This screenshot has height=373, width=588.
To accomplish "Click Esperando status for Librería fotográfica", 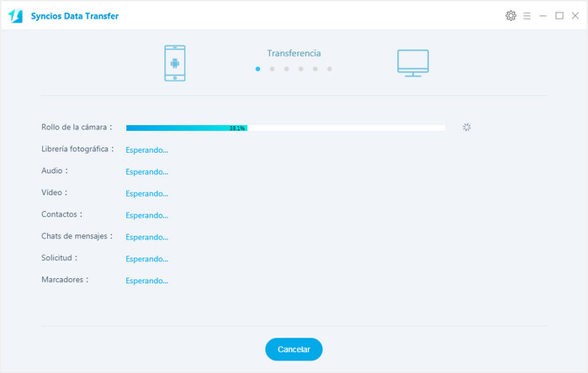I will [x=147, y=150].
